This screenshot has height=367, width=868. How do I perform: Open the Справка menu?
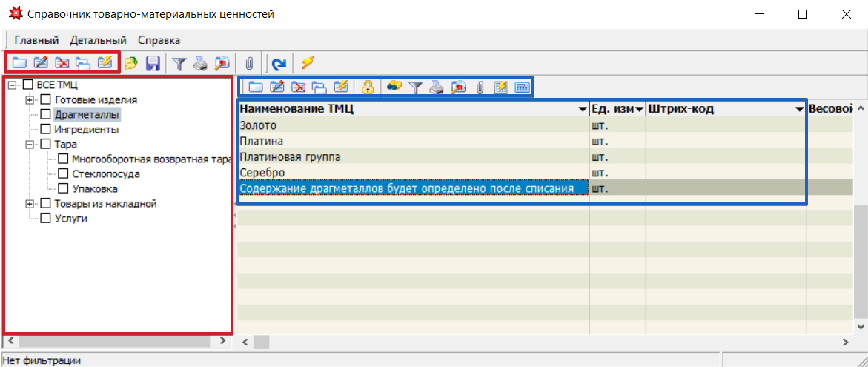[159, 40]
